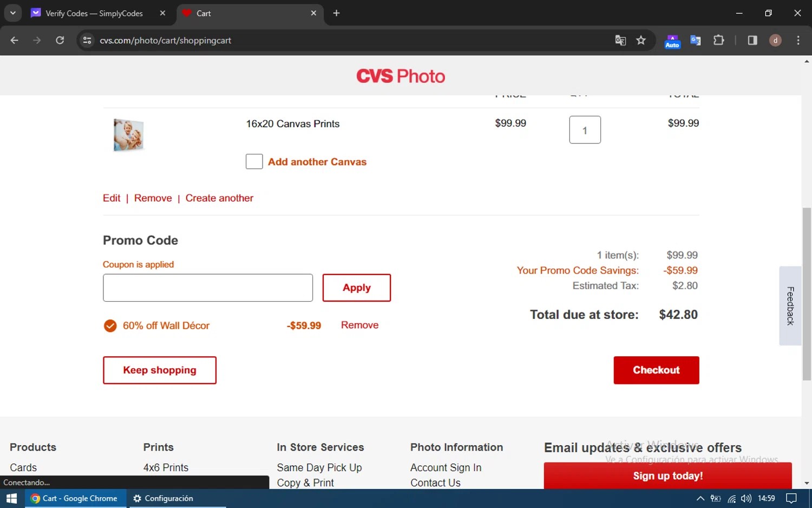The width and height of the screenshot is (812, 508).
Task: Click the 16x20 Canvas Prints title
Action: click(293, 123)
